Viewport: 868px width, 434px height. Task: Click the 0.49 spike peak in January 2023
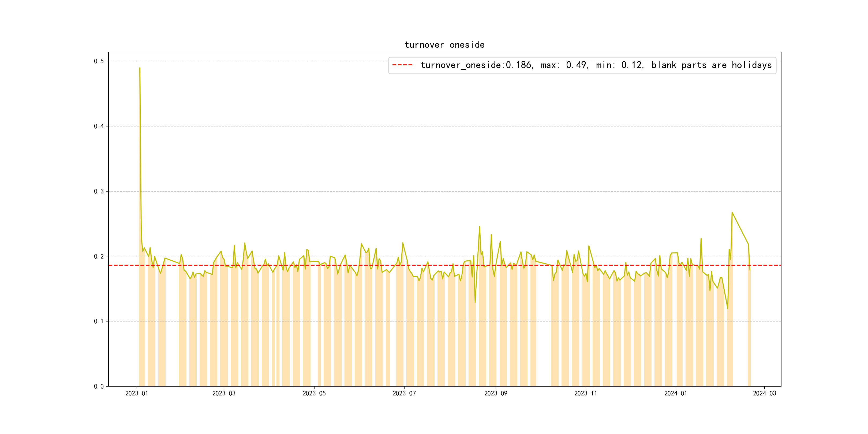(x=140, y=68)
